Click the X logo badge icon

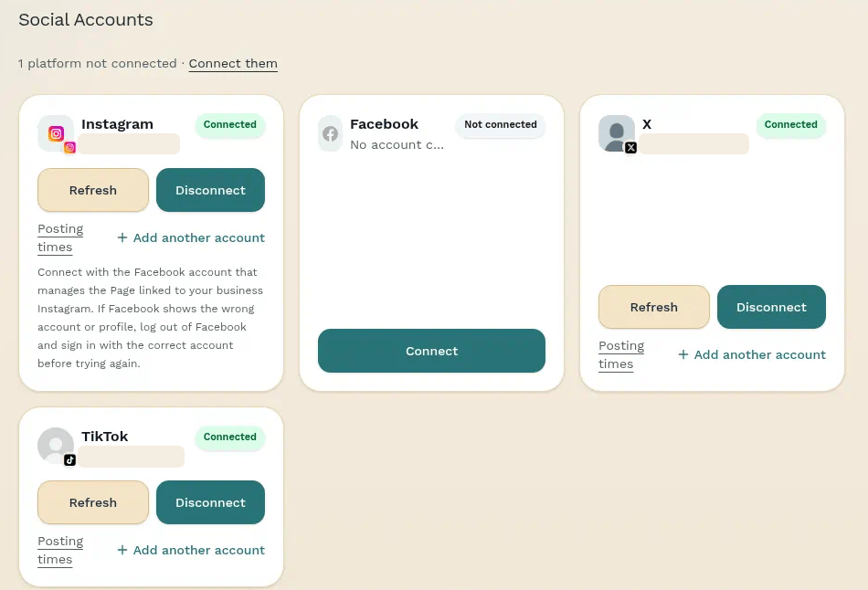click(x=630, y=147)
